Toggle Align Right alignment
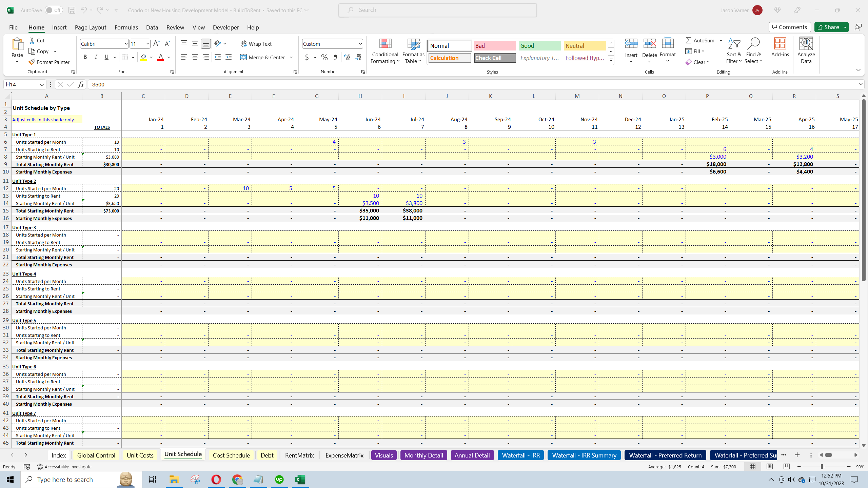The image size is (868, 488). [205, 57]
